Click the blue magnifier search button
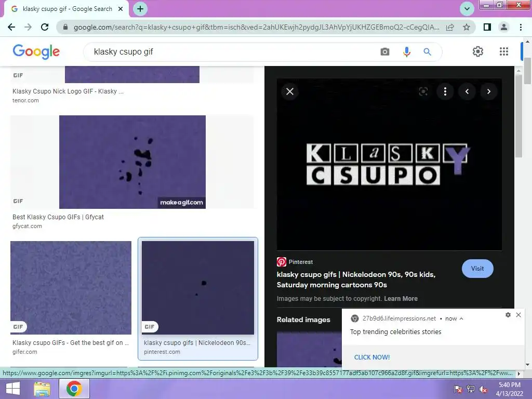Screen dimensions: 532x399 point(427,52)
